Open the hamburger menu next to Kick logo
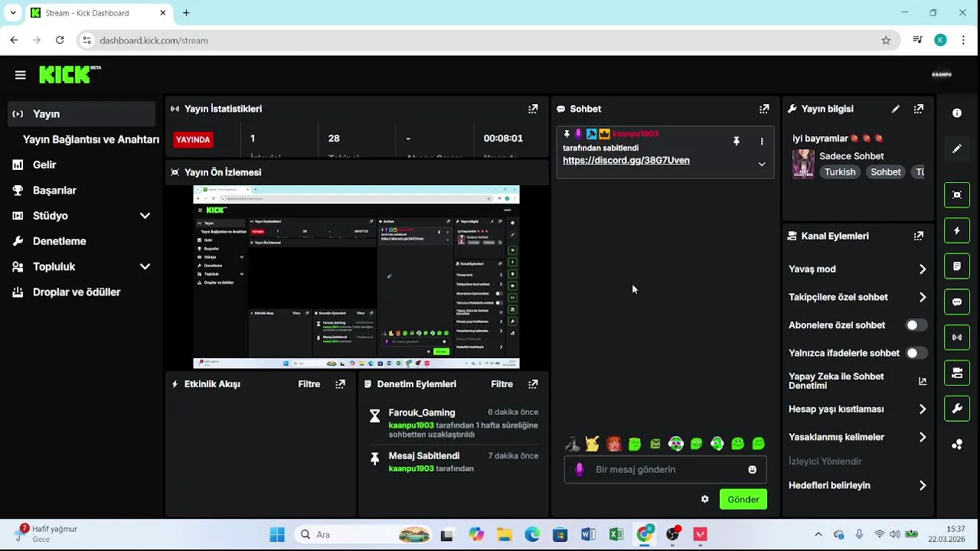The image size is (980, 551). pyautogui.click(x=20, y=74)
